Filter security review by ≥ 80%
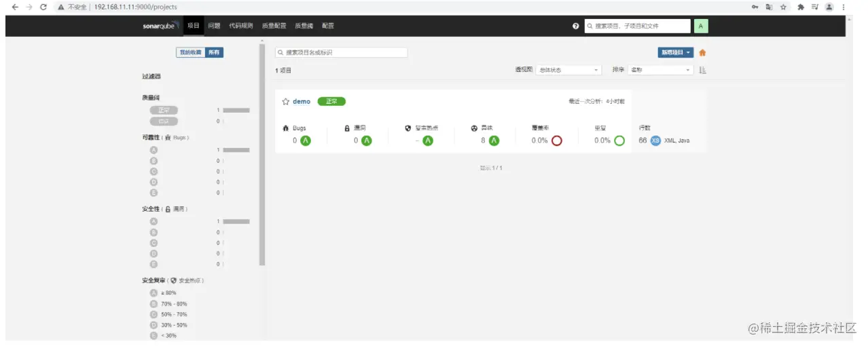Viewport: 868px width, 346px height. (168, 292)
